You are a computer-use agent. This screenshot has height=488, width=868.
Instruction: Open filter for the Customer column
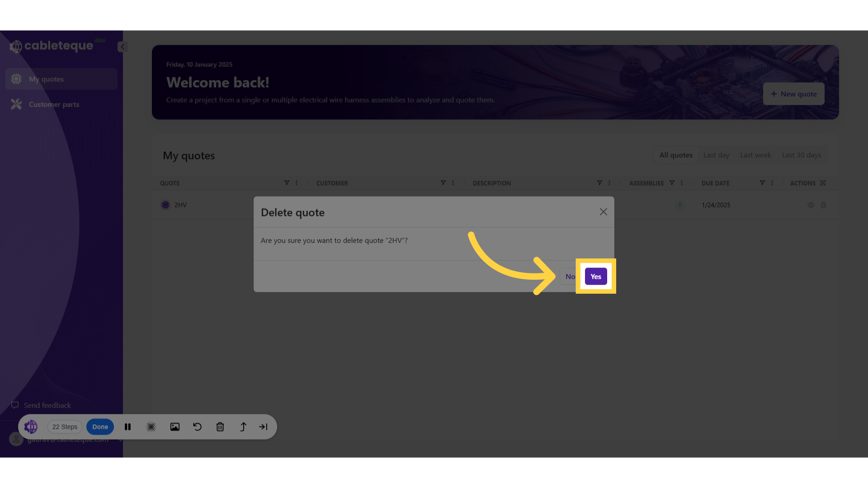443,183
